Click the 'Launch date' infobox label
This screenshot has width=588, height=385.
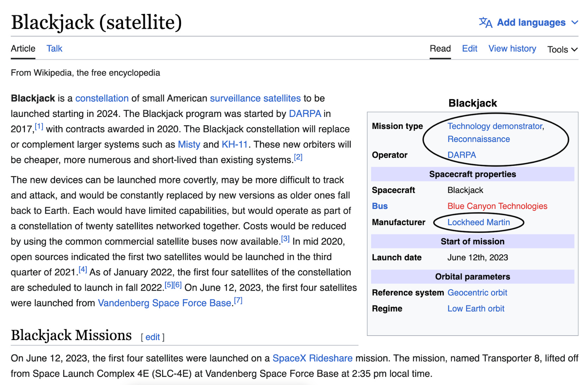click(x=396, y=257)
